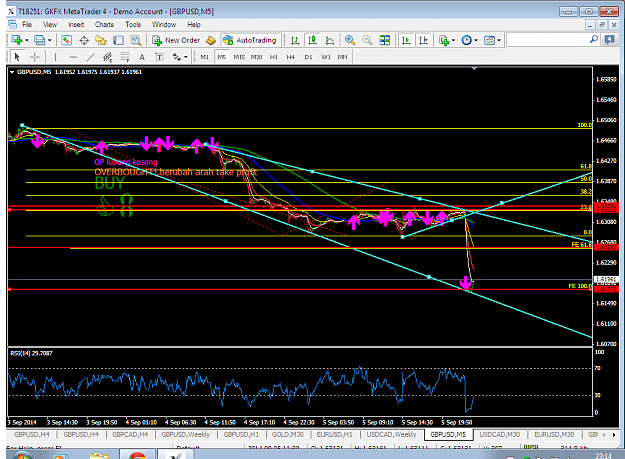Open the Navigator folder-star icon
This screenshot has width=625, height=459.
point(101,40)
